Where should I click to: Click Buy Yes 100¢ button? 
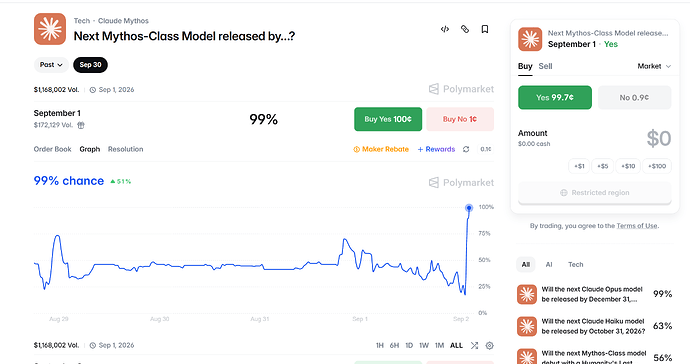(388, 119)
